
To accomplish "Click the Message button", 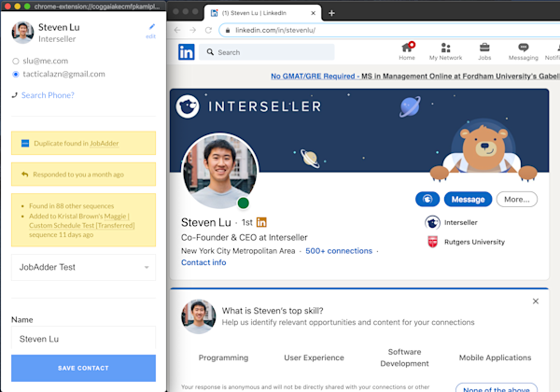I will [468, 199].
